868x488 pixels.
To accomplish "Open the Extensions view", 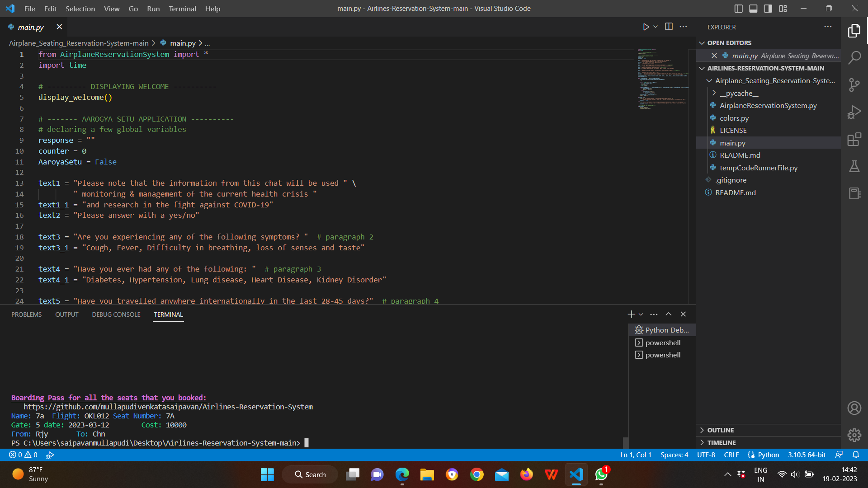I will (x=854, y=139).
